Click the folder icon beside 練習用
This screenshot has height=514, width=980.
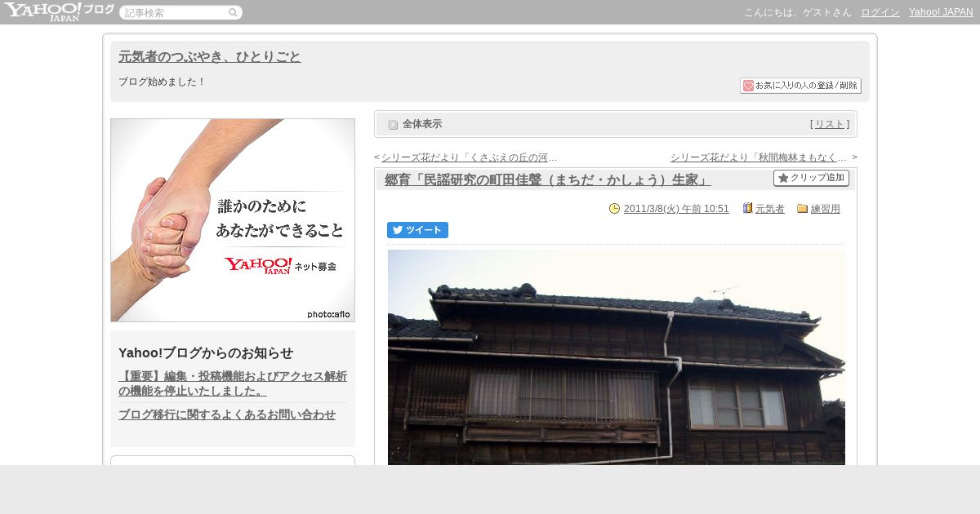802,209
